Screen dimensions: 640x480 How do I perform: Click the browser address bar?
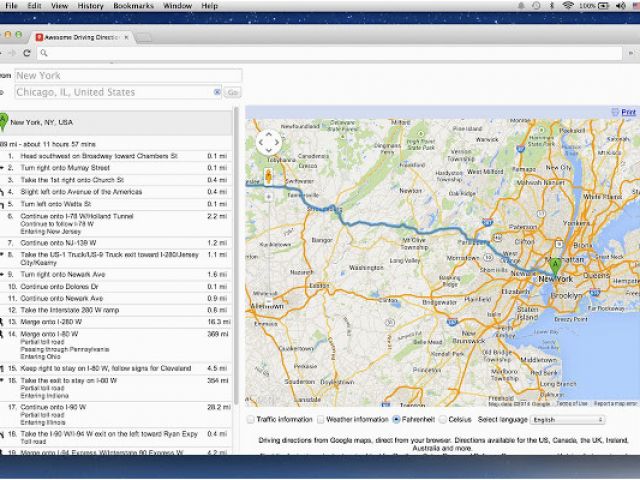click(x=330, y=53)
